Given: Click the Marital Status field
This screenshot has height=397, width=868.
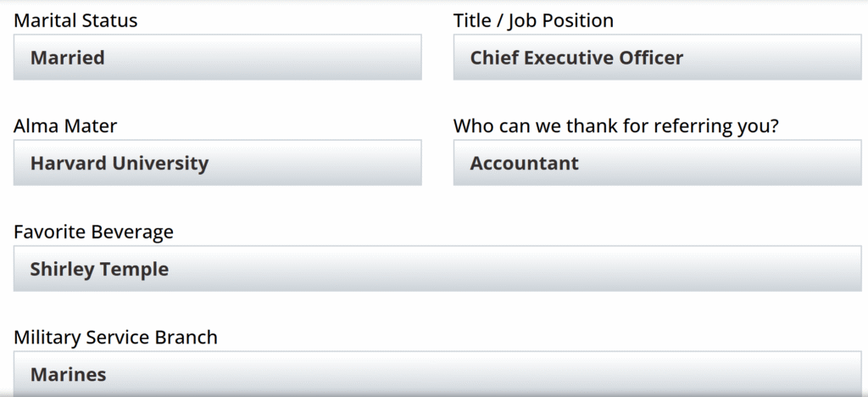Looking at the screenshot, I should tap(254, 58).
